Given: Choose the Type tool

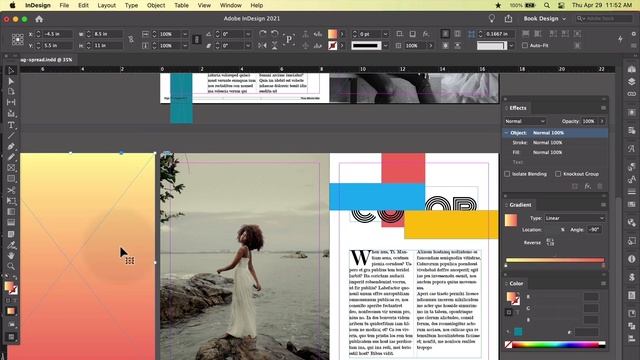Looking at the screenshot, I should pyautogui.click(x=11, y=125).
